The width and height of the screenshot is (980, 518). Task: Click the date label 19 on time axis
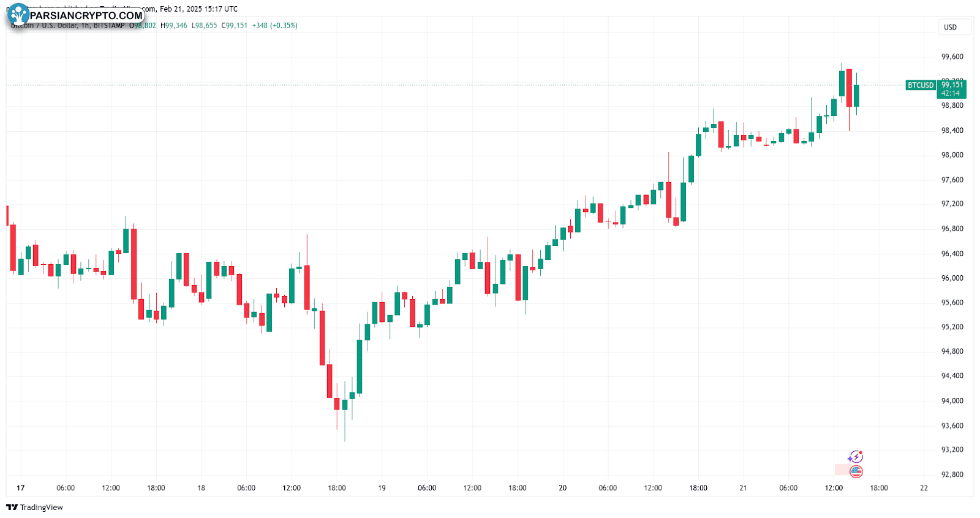pos(382,488)
